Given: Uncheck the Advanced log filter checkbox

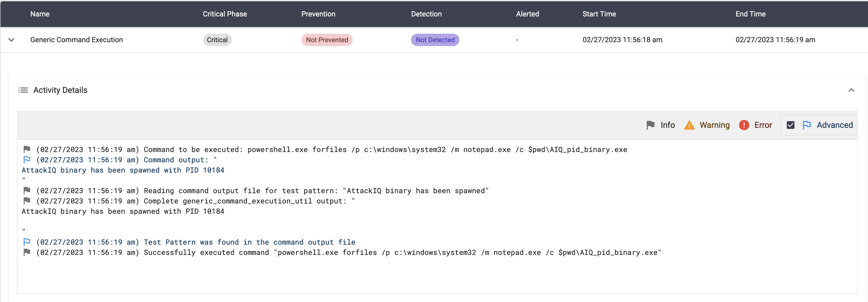Looking at the screenshot, I should click(x=790, y=125).
